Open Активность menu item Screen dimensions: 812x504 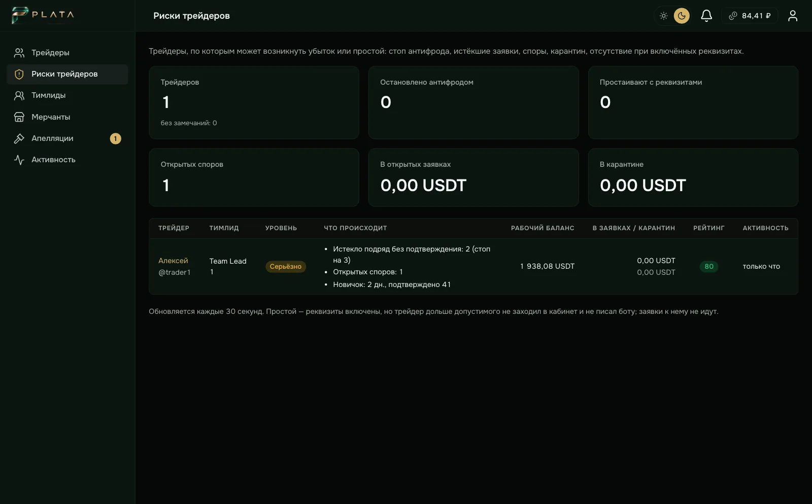67,160
